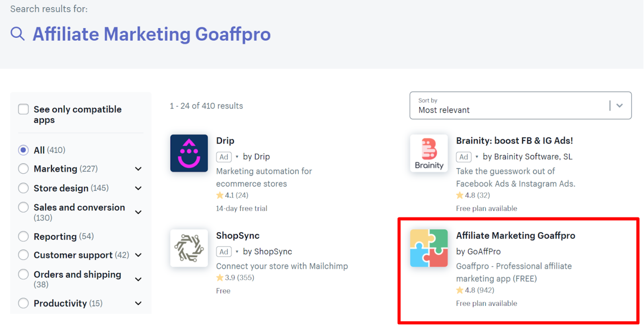The height and width of the screenshot is (329, 644).
Task: Expand Orders and shipping chevron
Action: click(x=138, y=279)
